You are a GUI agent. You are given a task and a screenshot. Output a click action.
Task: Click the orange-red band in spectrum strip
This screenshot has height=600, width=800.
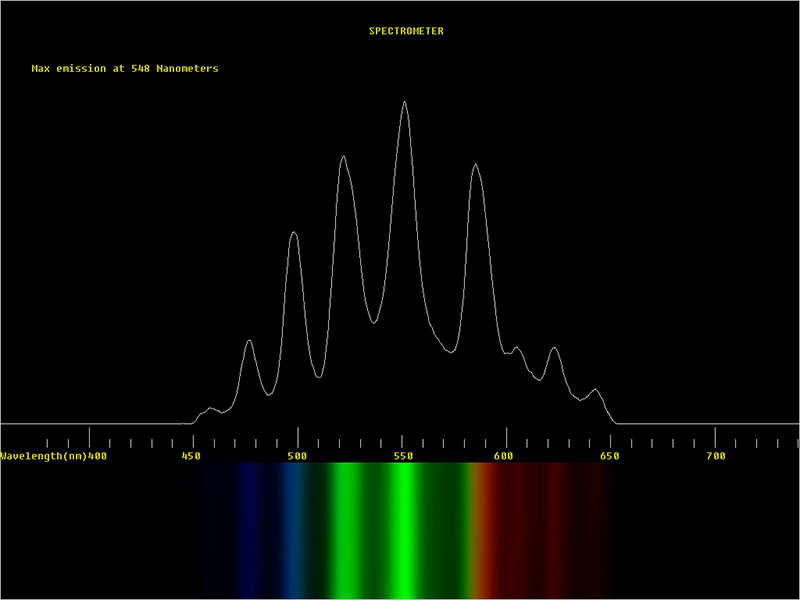[x=485, y=530]
